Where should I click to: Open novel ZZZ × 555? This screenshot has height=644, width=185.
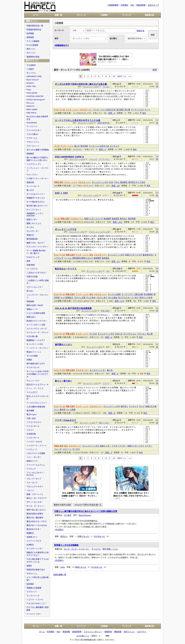pyautogui.click(x=61, y=193)
